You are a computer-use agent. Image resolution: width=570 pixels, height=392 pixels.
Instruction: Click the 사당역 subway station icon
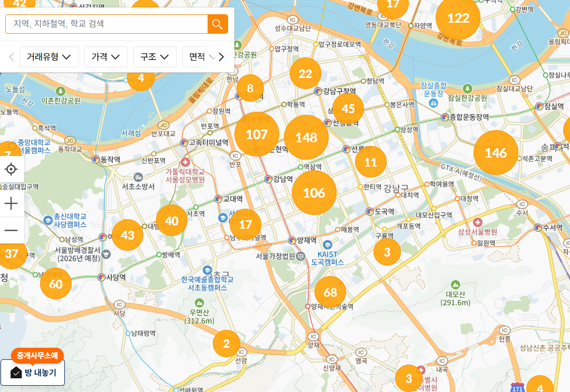(102, 278)
